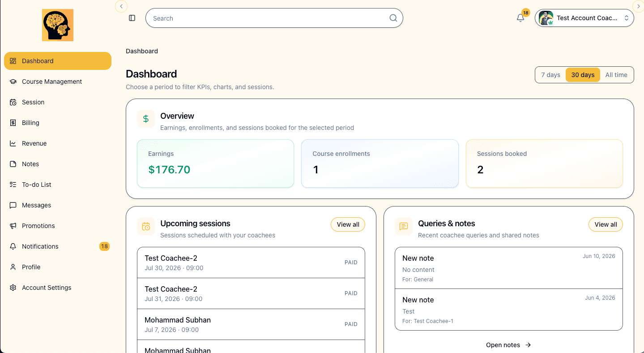Click the 'For: General' note label
644x353 pixels.
(418, 280)
